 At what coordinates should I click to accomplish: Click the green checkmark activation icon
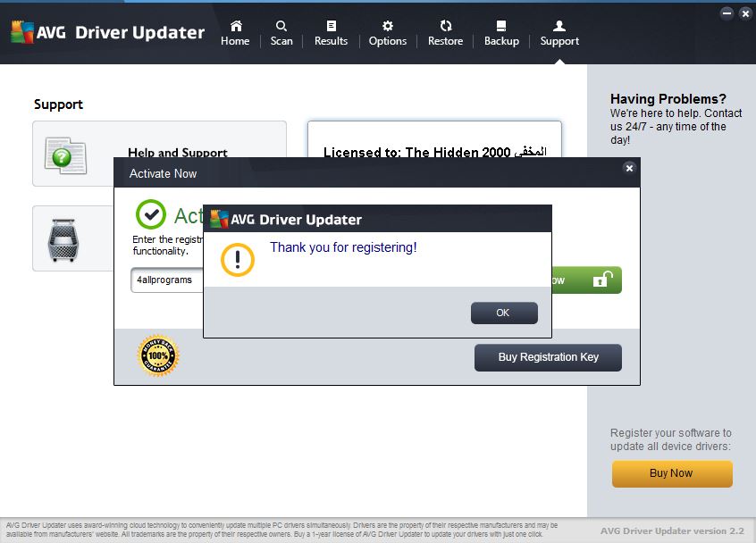(150, 214)
